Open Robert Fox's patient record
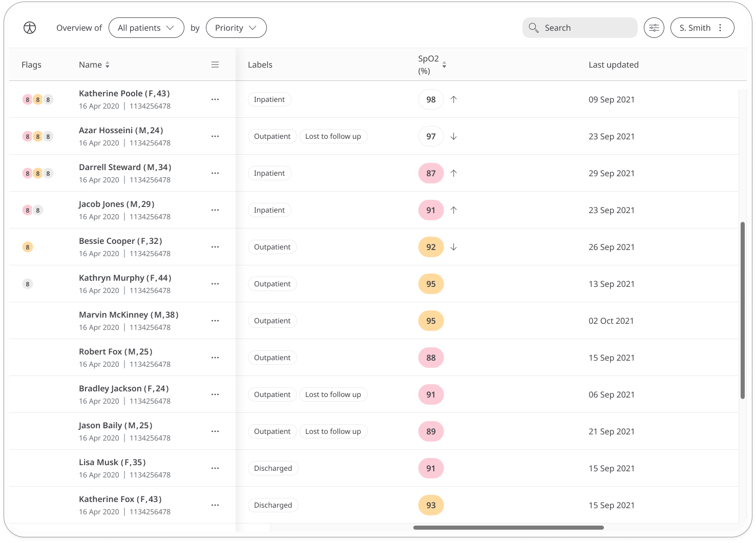Screen dimensions: 756x543 point(116,351)
